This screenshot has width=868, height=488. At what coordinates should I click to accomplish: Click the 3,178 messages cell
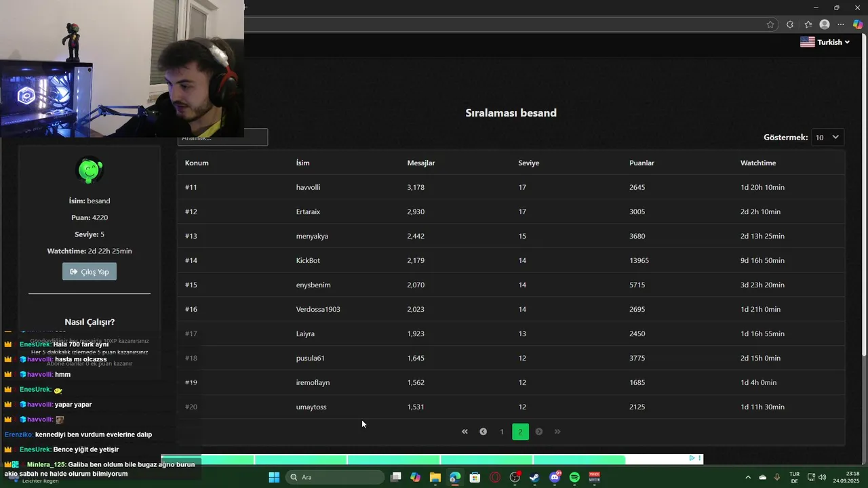coord(416,187)
